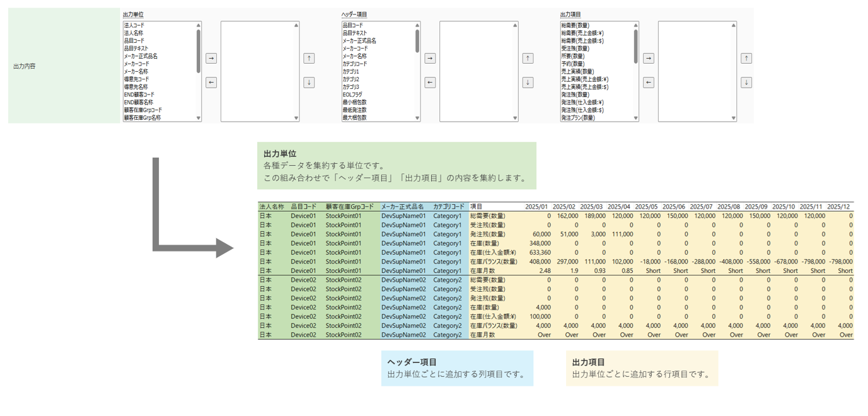The image size is (868, 416).
Task: Pick EOLフラグ from ヘッダー項目 list
Action: coord(352,95)
